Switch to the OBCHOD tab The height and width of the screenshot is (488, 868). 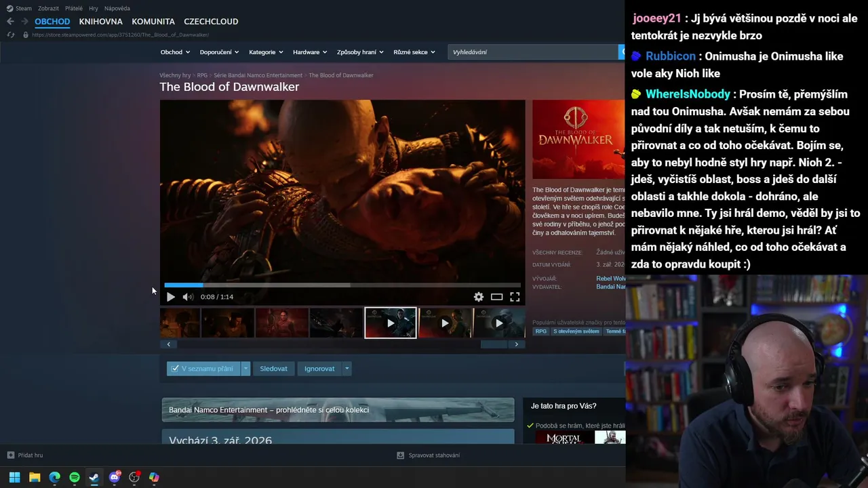tap(52, 22)
